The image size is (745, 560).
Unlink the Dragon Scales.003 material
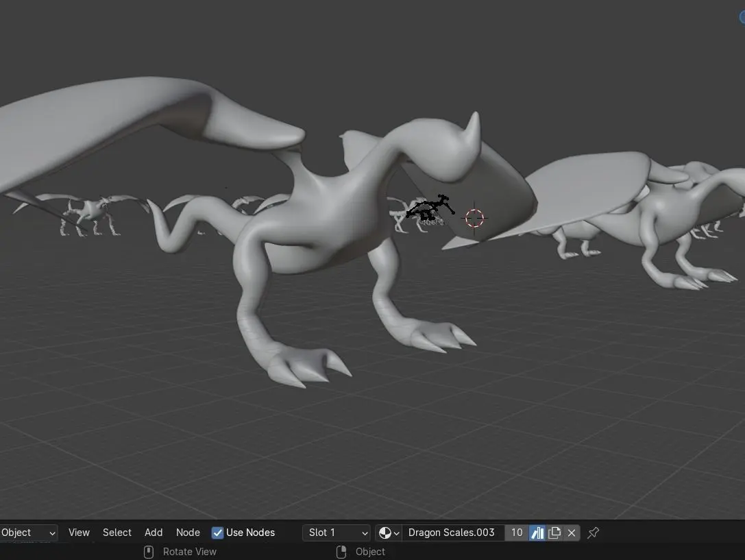(572, 533)
